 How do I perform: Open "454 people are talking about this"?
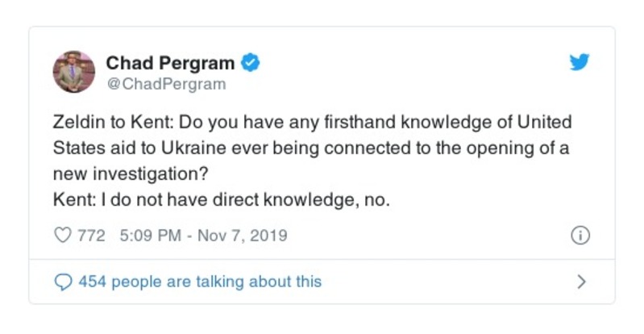click(x=199, y=282)
